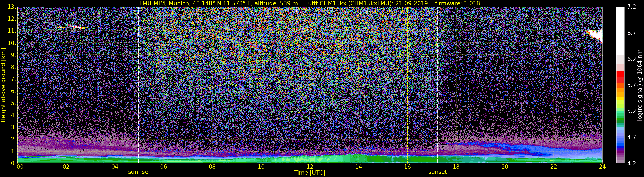Click the height axis tick label 8

click(13, 67)
